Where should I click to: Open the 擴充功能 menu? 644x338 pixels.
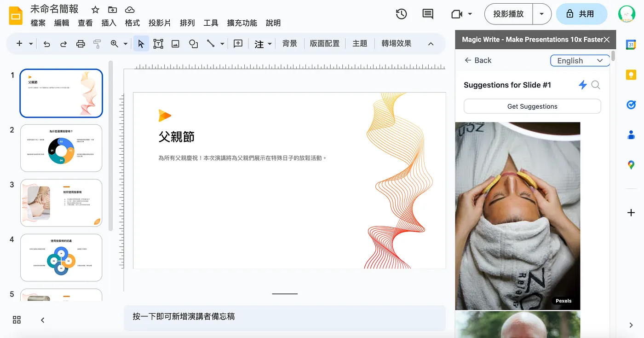[x=242, y=23]
